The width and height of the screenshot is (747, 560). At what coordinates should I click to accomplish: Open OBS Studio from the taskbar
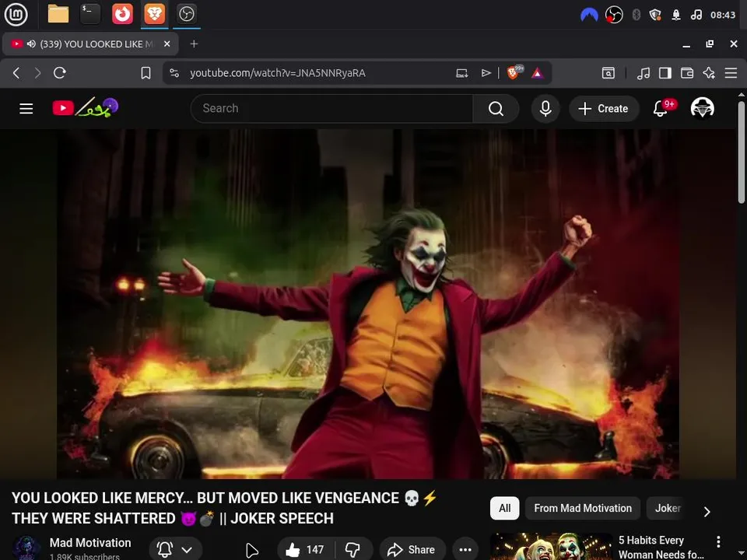(186, 14)
